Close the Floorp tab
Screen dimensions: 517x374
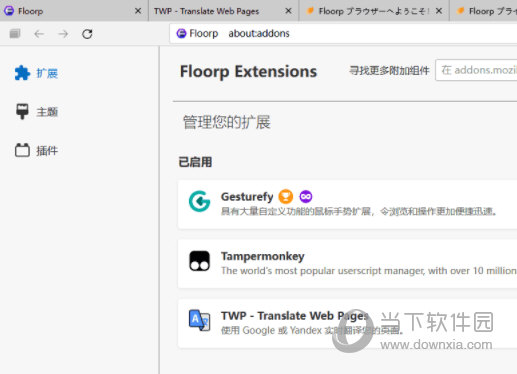tap(138, 11)
